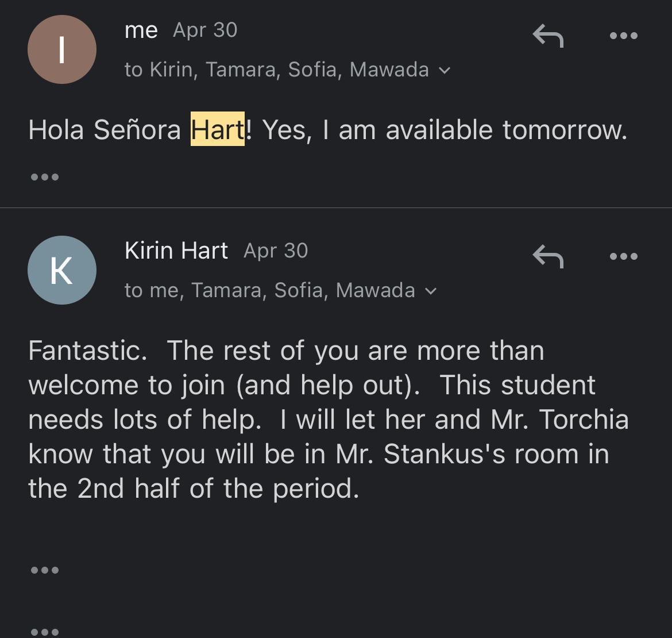Reply to the message sent by me
This screenshot has height=638, width=672.
tap(548, 36)
